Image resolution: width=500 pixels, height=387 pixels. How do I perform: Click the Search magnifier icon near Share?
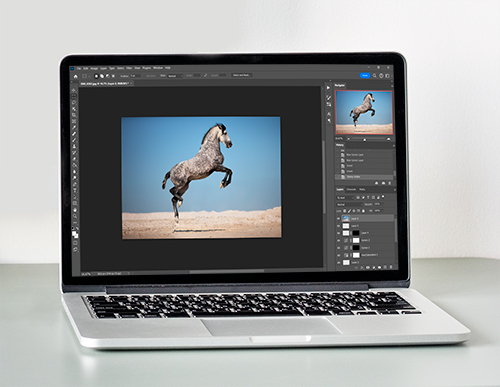click(375, 76)
